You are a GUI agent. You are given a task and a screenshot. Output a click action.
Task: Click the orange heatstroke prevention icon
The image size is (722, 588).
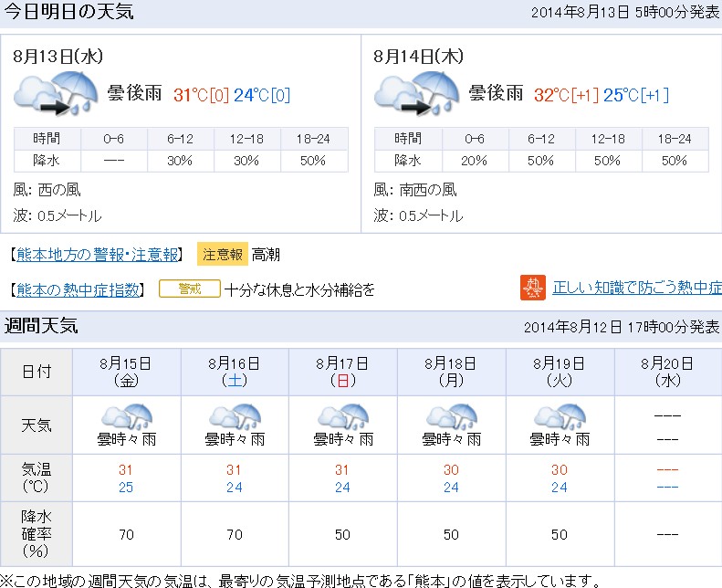coord(532,288)
